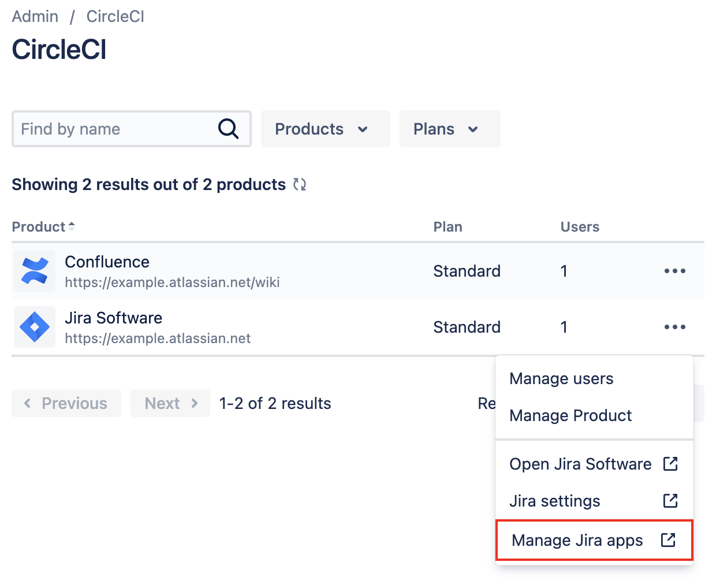Click the https://example.atlassian.net URL text
Image resolution: width=716 pixels, height=588 pixels.
pos(158,338)
